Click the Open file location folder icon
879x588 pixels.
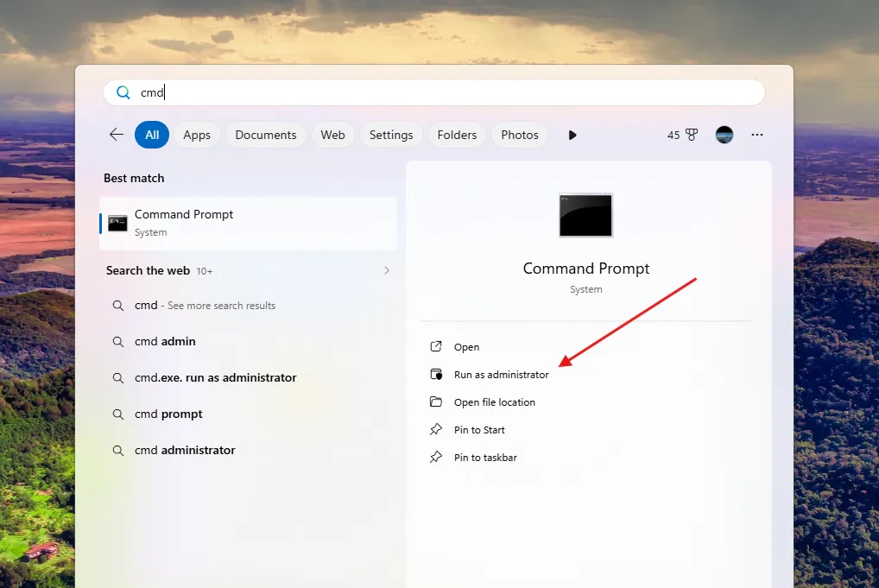(435, 401)
